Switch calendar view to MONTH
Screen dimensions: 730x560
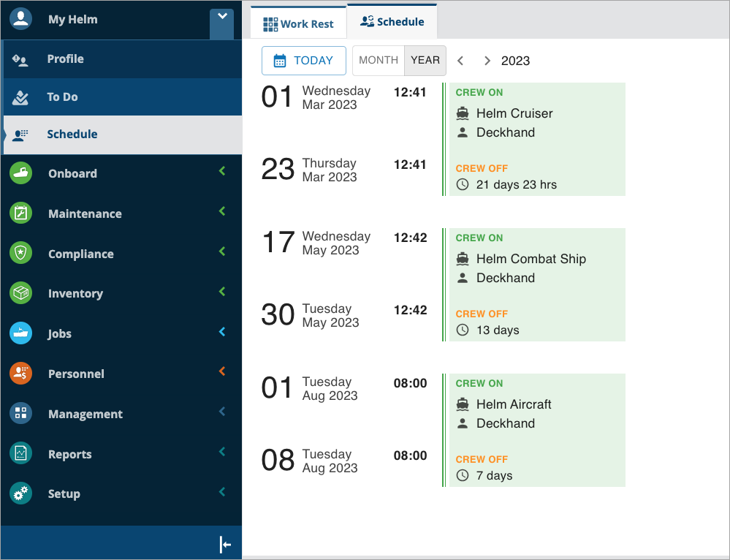(379, 61)
